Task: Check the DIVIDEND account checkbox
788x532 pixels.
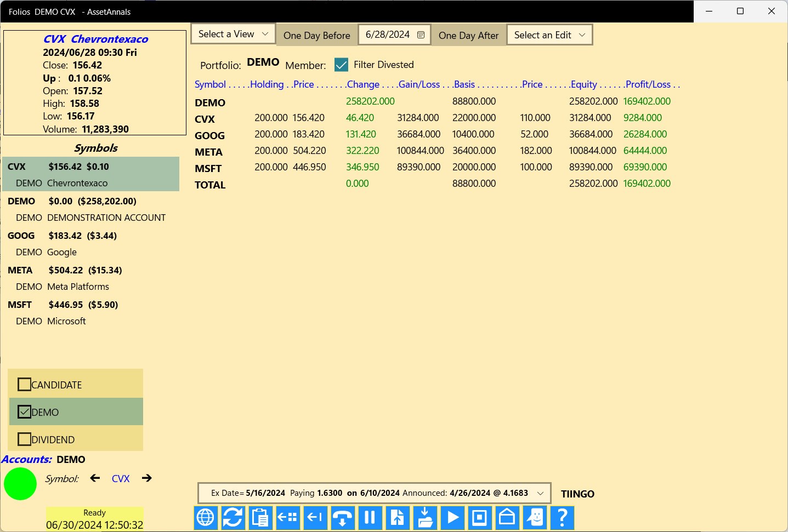Action: click(24, 439)
